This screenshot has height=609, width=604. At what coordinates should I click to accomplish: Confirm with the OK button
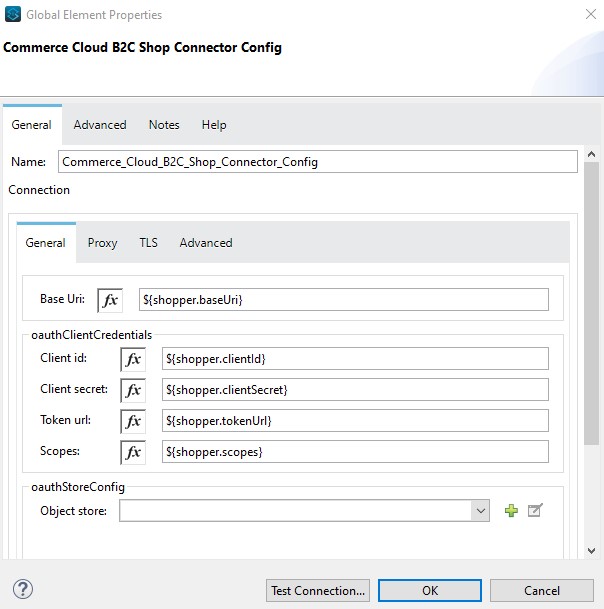pyautogui.click(x=430, y=590)
